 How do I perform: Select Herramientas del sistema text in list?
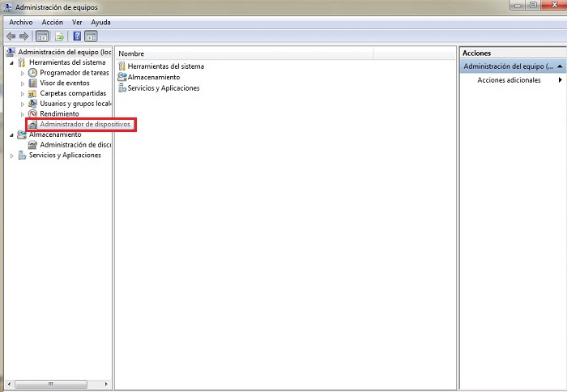pos(165,66)
